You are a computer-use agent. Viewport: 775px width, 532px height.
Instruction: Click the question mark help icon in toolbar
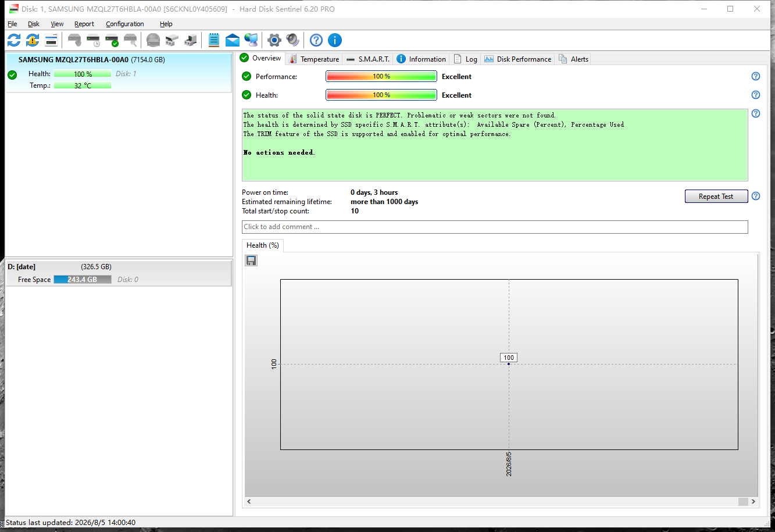(x=316, y=40)
